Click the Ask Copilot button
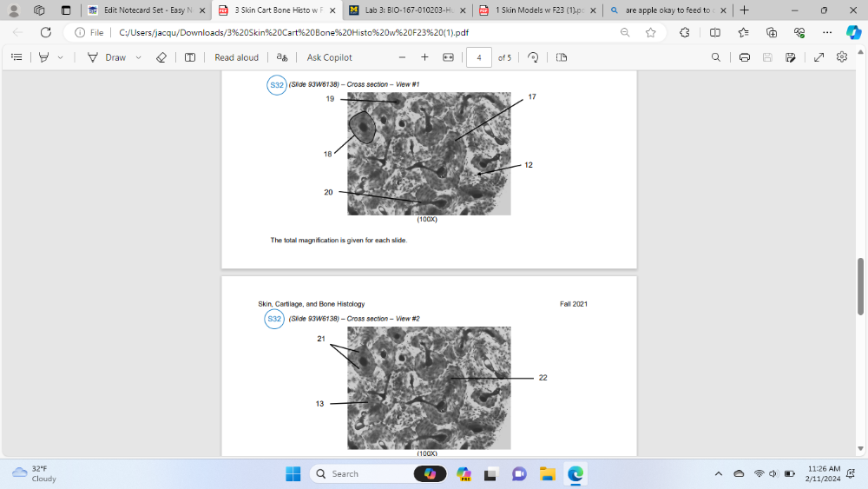 coord(329,57)
